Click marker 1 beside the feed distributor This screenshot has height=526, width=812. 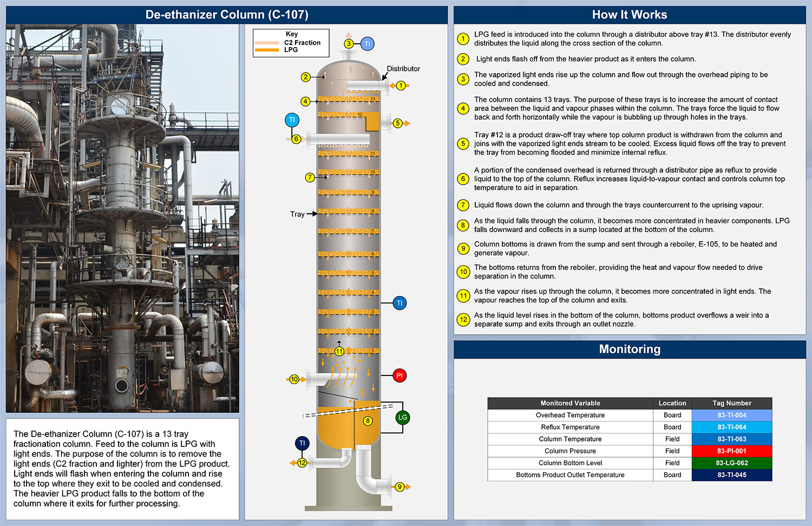pyautogui.click(x=401, y=86)
